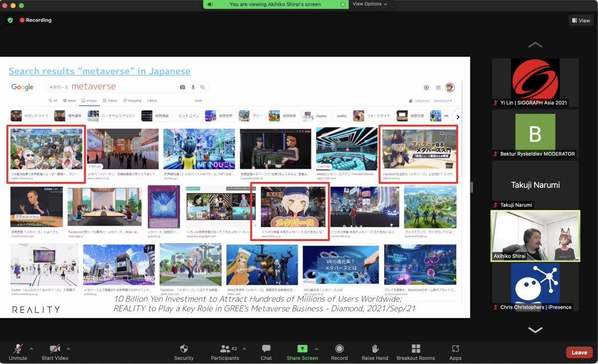
Task: Click the Start Video camera icon
Action: point(55,349)
